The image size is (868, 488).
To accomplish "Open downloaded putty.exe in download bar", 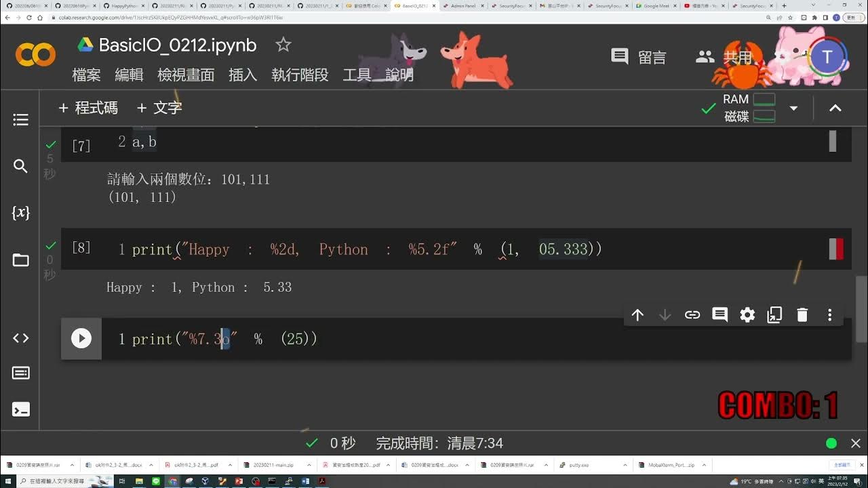I will pyautogui.click(x=580, y=466).
